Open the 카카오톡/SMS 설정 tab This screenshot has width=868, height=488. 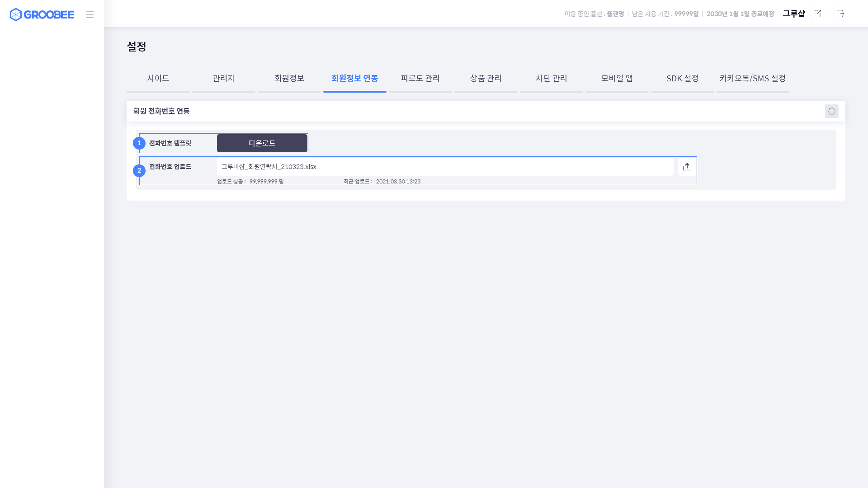click(x=753, y=79)
